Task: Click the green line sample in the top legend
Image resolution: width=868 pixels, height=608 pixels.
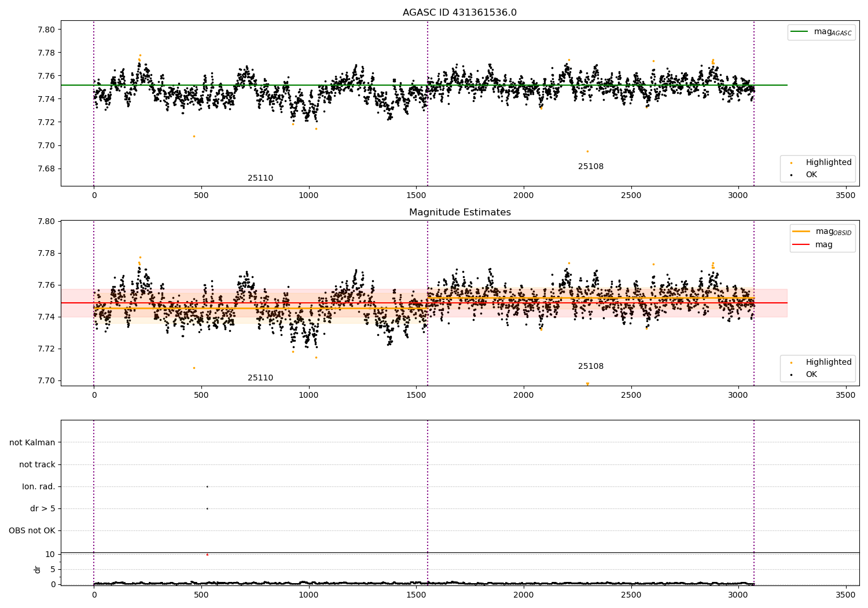Action: click(800, 32)
